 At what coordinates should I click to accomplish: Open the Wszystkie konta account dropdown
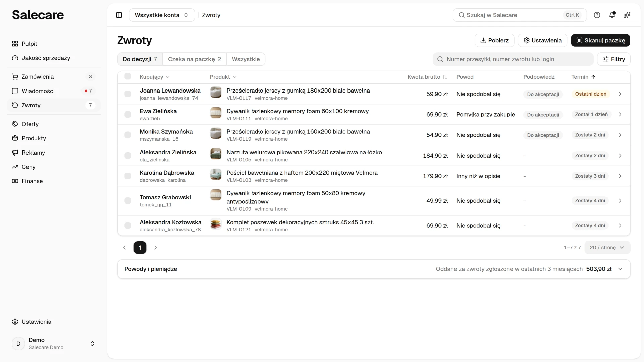(x=162, y=15)
